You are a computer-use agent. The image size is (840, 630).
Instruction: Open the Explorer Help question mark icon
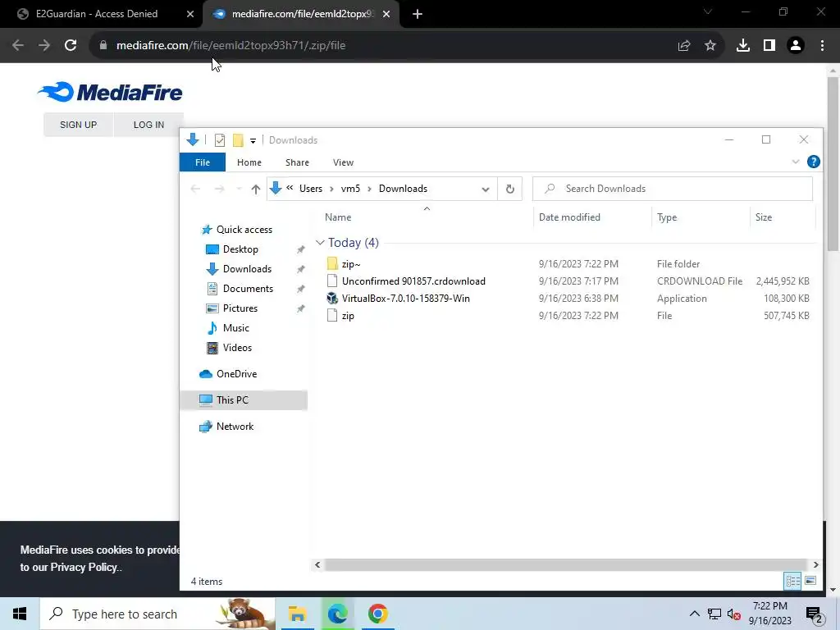pos(813,162)
